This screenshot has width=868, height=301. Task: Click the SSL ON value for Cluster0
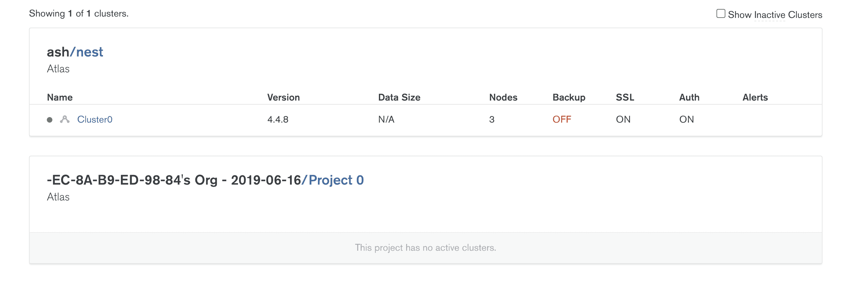(623, 120)
